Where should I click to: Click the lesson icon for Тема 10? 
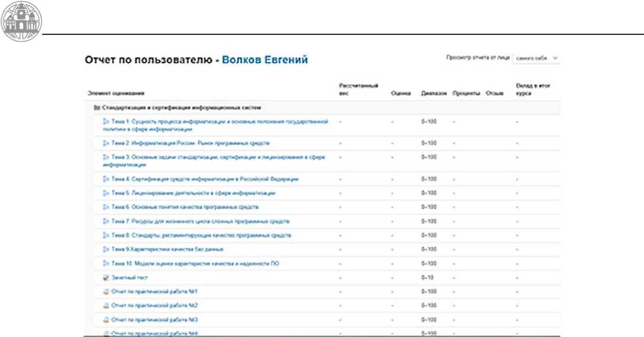(106, 264)
